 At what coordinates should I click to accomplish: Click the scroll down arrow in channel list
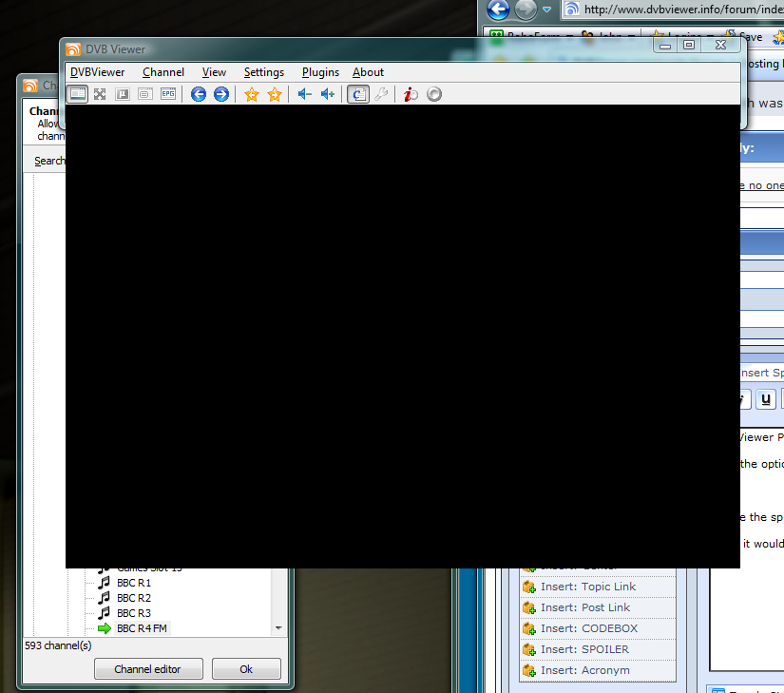click(x=278, y=628)
